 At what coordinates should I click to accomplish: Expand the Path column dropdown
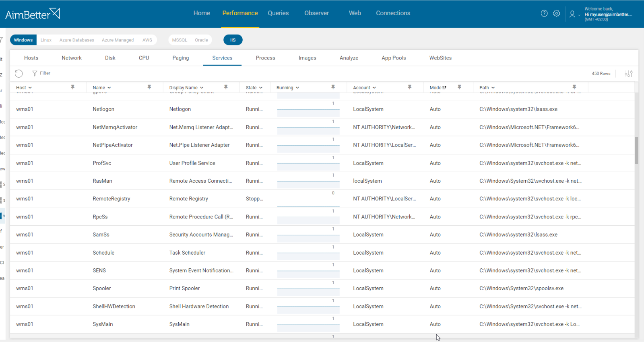pos(493,88)
